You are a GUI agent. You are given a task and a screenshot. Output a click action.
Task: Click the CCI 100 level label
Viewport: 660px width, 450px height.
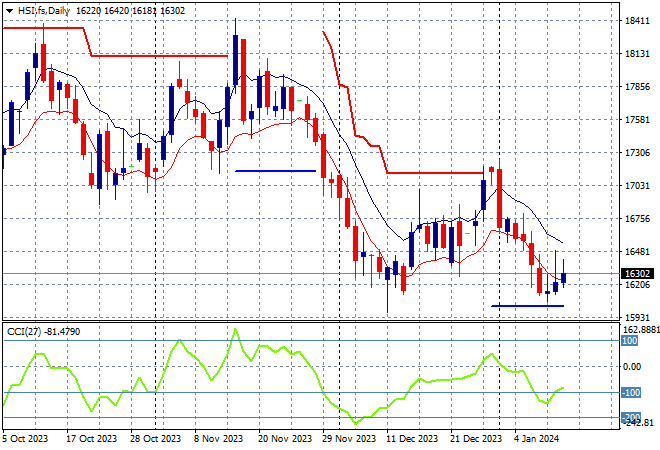(630, 341)
